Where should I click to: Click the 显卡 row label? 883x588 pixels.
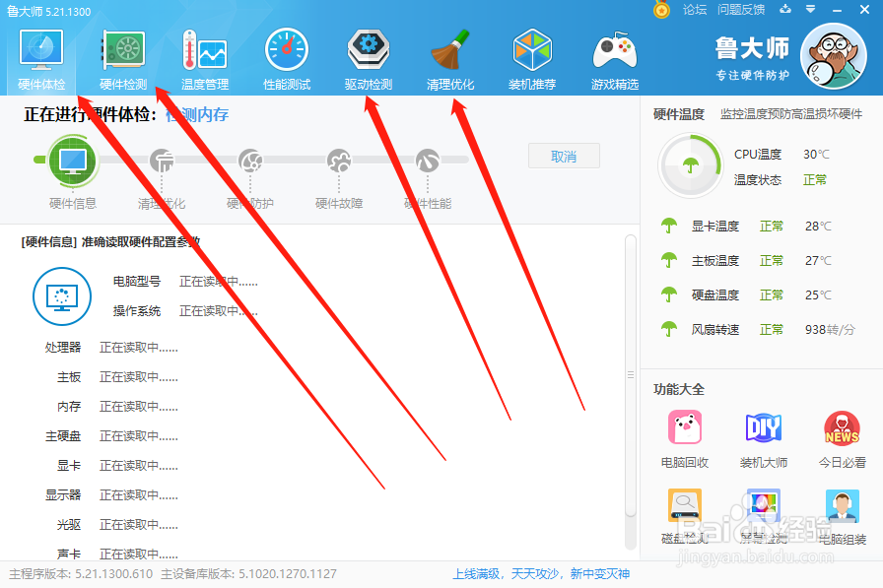coord(69,466)
